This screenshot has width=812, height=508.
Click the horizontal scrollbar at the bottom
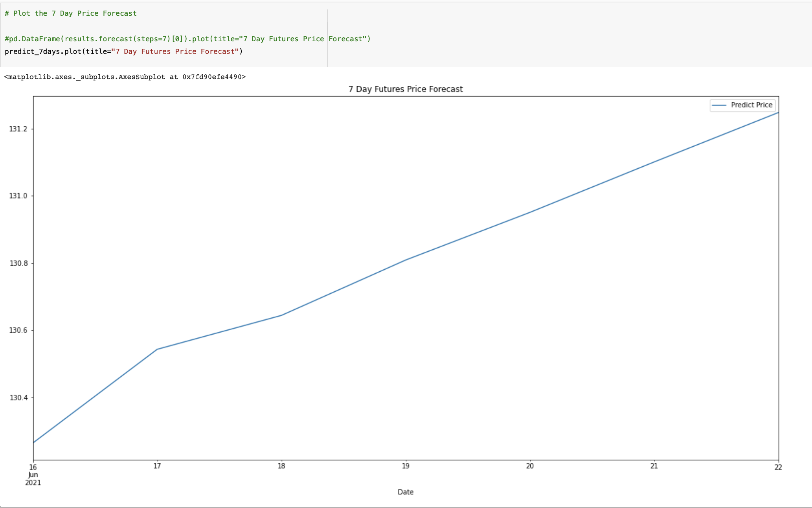click(405, 507)
